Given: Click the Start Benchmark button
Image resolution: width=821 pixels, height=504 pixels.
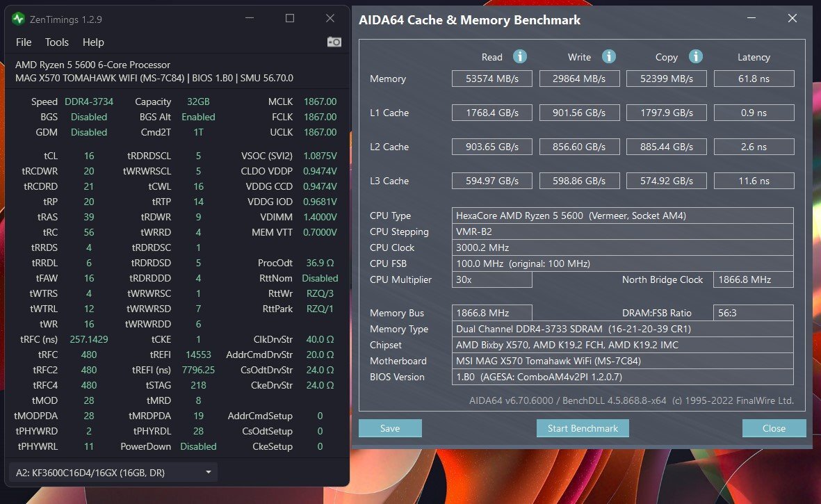Looking at the screenshot, I should point(583,428).
